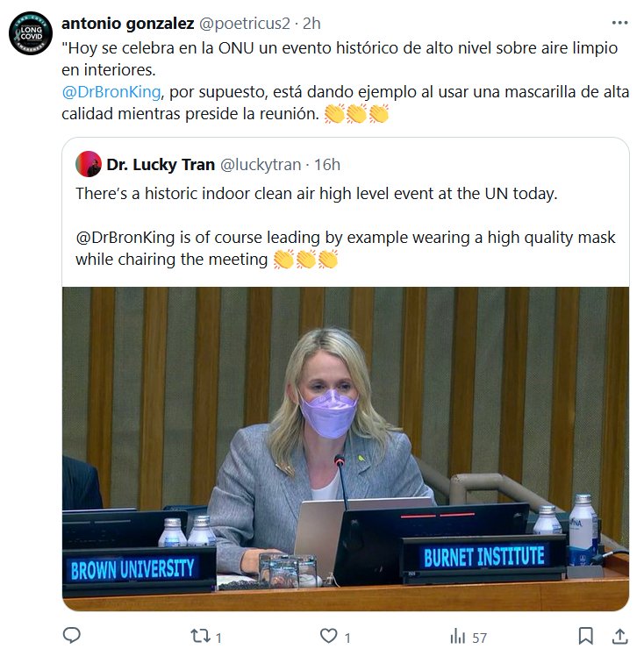644x656 pixels.
Task: Click the repost arrows icon
Action: point(200,637)
